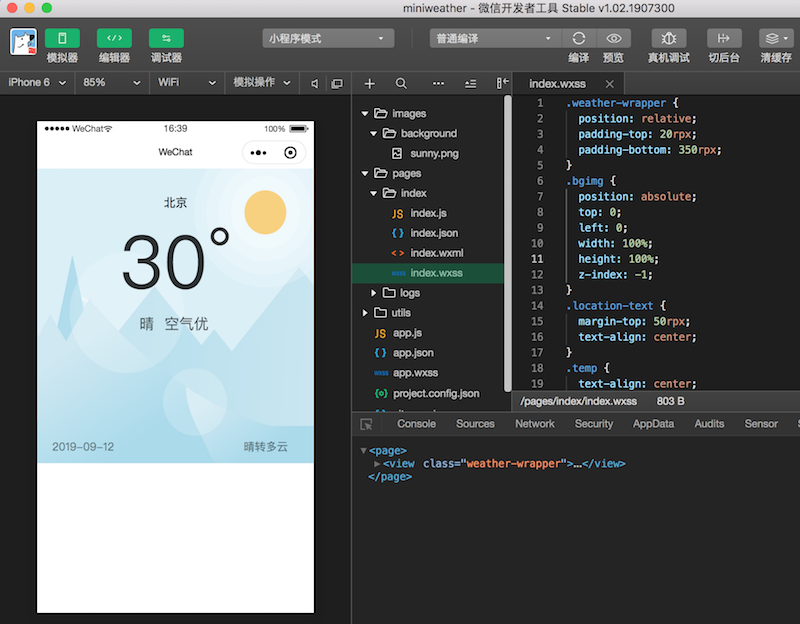The height and width of the screenshot is (624, 800).
Task: Click the preview (预览) eye icon
Action: [613, 39]
